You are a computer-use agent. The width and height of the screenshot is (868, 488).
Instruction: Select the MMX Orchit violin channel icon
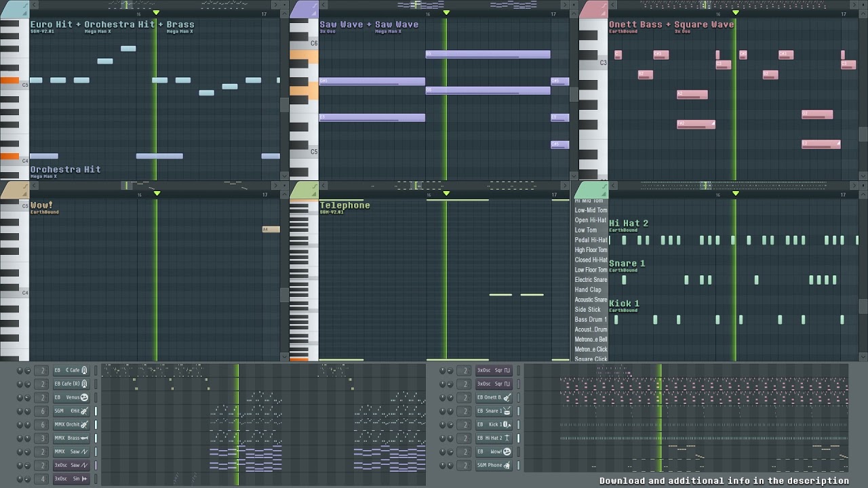[84, 424]
